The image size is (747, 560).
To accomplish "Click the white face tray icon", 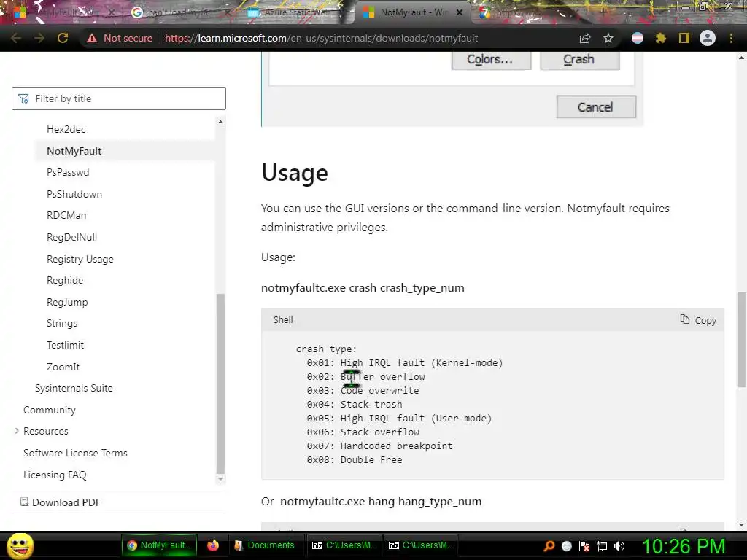I will point(566,546).
